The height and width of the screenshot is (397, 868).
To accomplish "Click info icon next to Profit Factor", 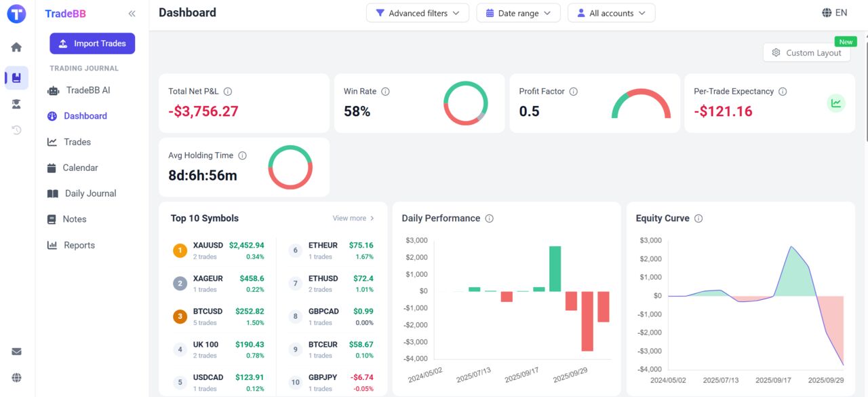I will [573, 92].
